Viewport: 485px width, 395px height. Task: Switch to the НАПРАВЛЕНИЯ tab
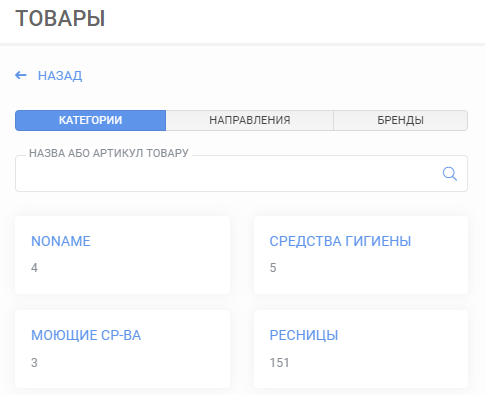click(250, 120)
